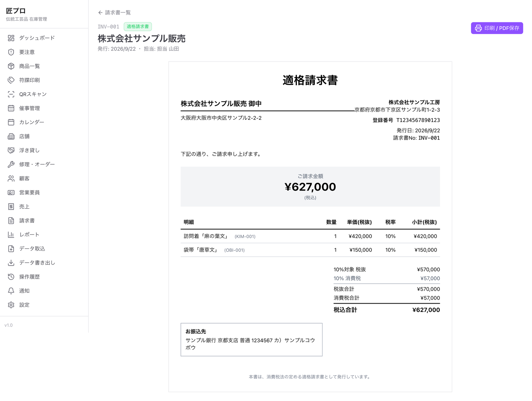Click the printer icon in print button
The height and width of the screenshot is (401, 532).
click(x=478, y=28)
